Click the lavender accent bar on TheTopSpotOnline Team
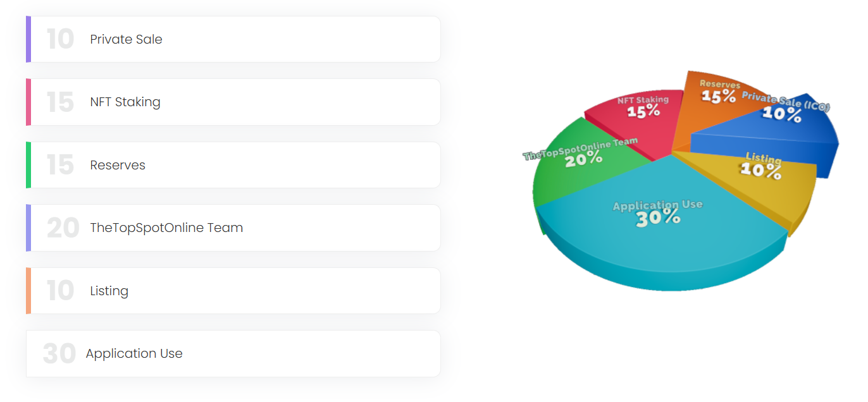The image size is (868, 402). (x=28, y=228)
